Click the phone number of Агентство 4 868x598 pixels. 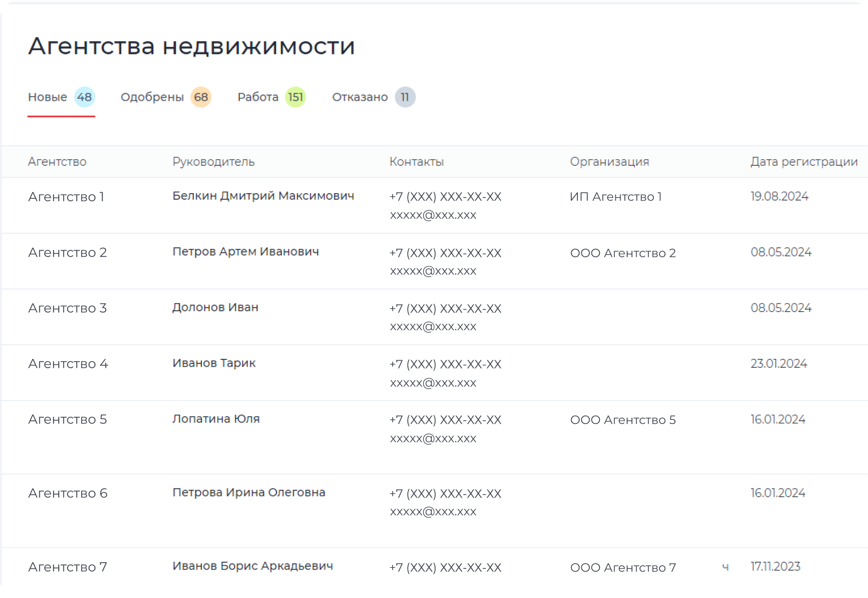(x=445, y=364)
